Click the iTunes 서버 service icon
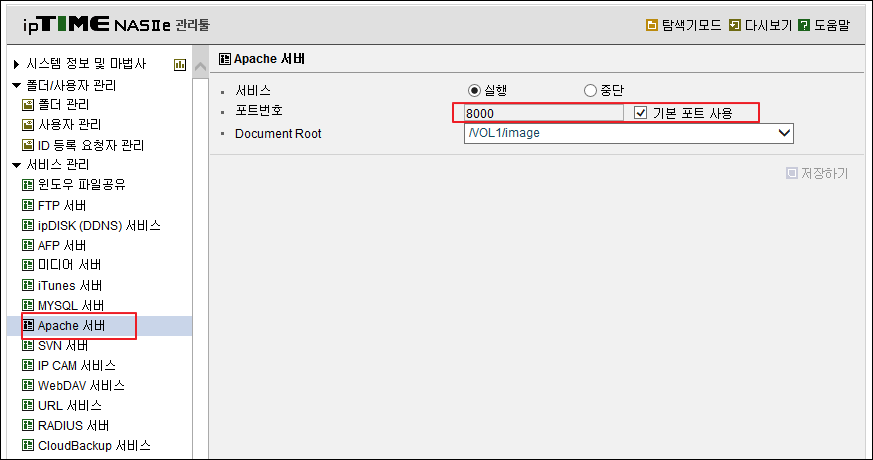873x460 pixels. coord(28,285)
